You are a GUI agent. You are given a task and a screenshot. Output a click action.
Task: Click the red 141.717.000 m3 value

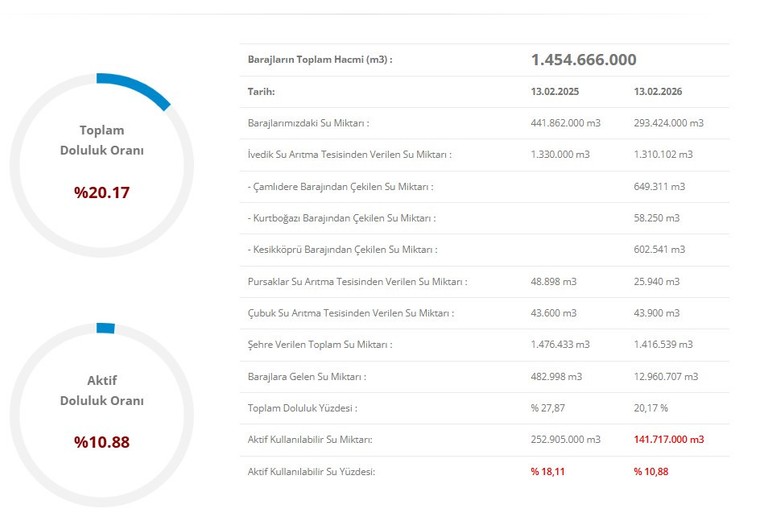[668, 440]
